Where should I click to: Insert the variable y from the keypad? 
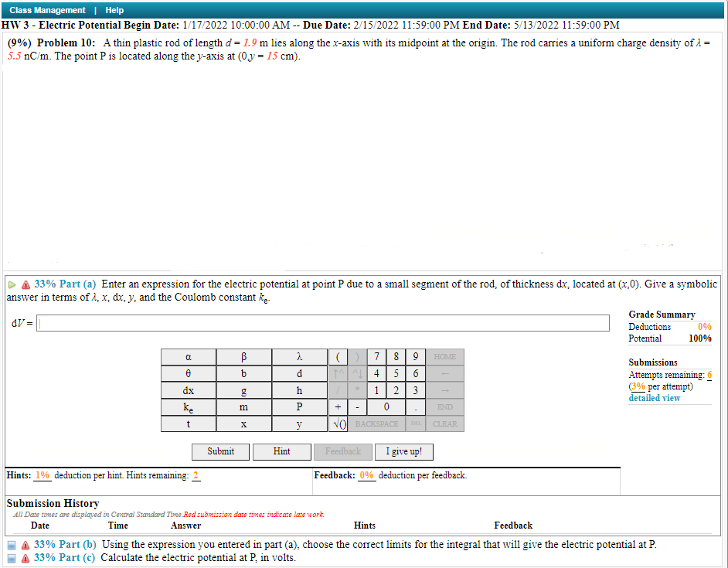[299, 423]
